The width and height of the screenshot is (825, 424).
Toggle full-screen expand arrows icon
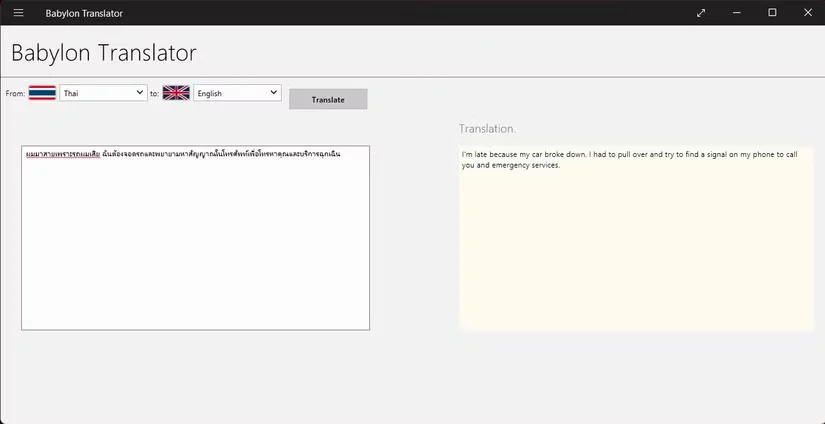coord(701,13)
